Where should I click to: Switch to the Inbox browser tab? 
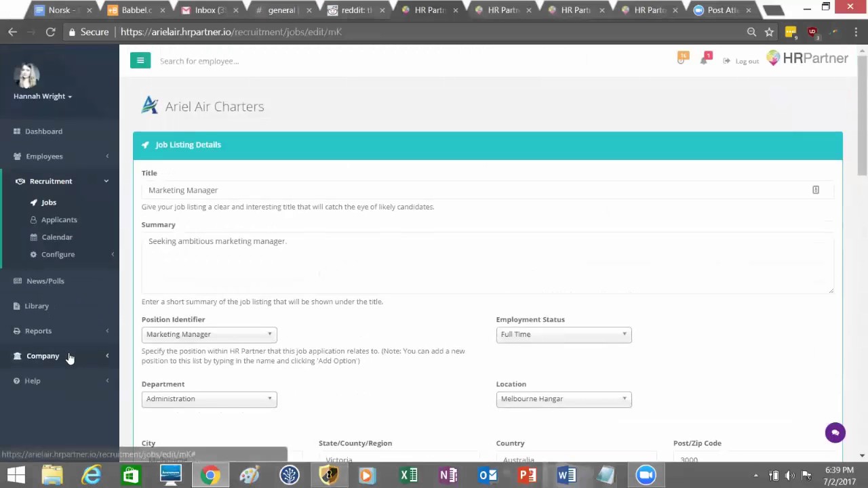[209, 10]
